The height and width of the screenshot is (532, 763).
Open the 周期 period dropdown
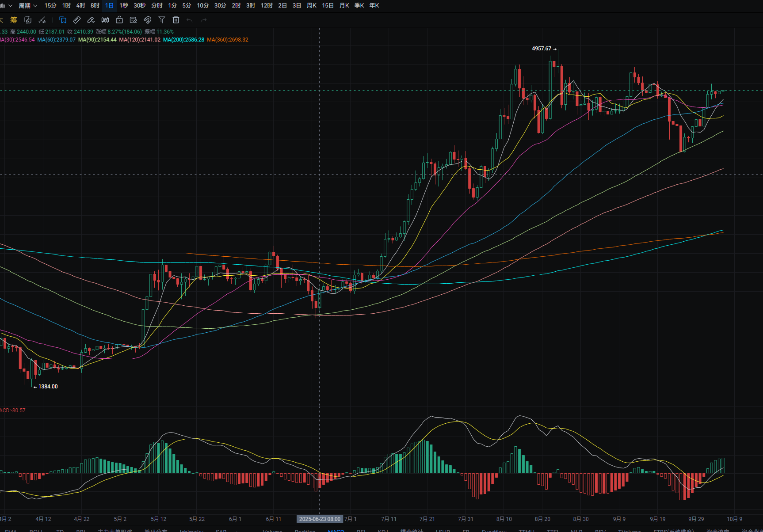[27, 6]
